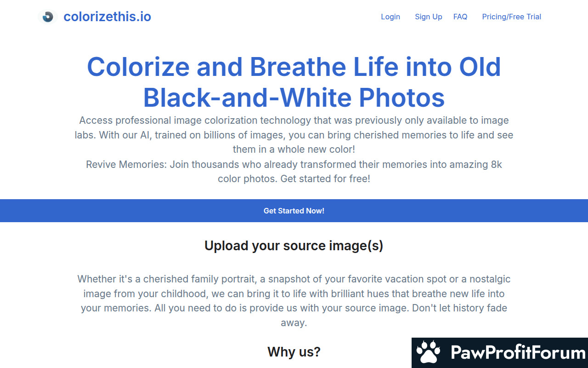Viewport: 588px width, 368px height.
Task: Click 'Get started for free!' text
Action: (x=325, y=178)
